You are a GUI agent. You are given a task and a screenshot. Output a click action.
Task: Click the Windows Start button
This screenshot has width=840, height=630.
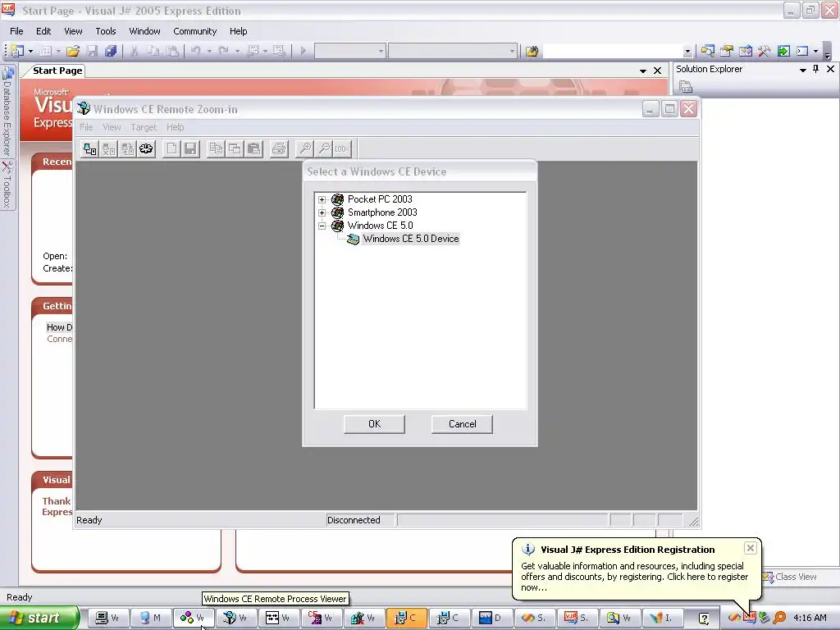[x=39, y=618]
